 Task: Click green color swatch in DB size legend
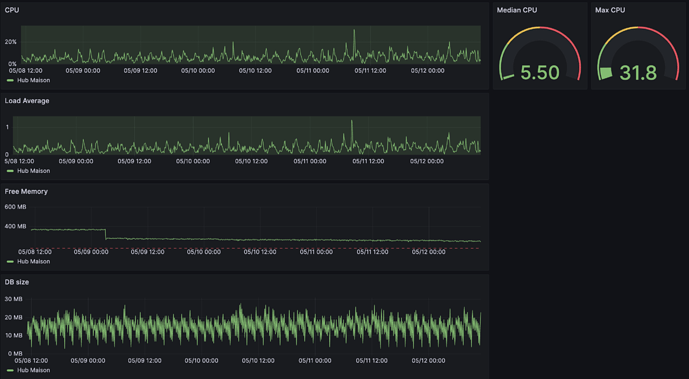click(x=10, y=370)
